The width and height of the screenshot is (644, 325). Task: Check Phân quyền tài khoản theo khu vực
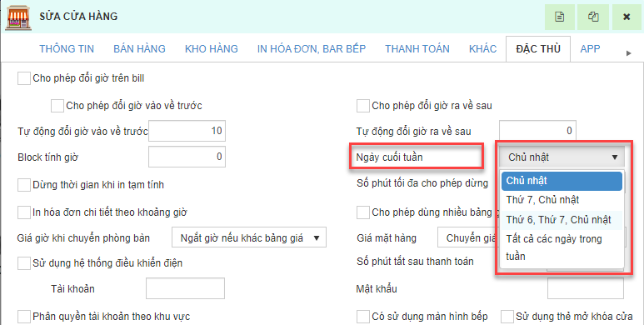[x=24, y=317]
